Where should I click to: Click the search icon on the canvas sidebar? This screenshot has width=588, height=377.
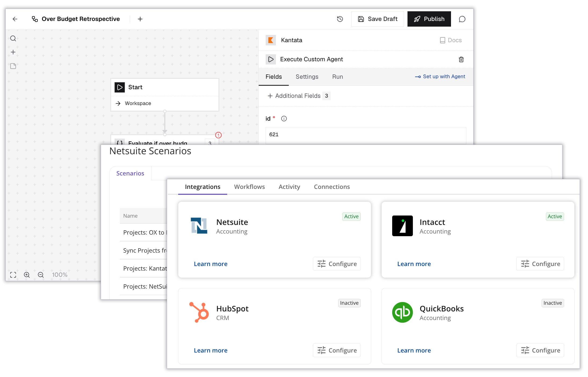(x=13, y=38)
